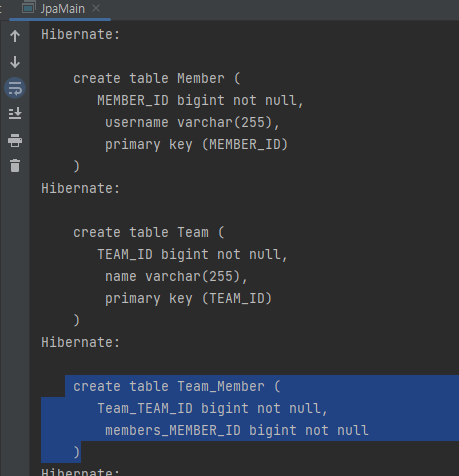Click the highlighted 'create table Team_Member' line

click(x=177, y=387)
